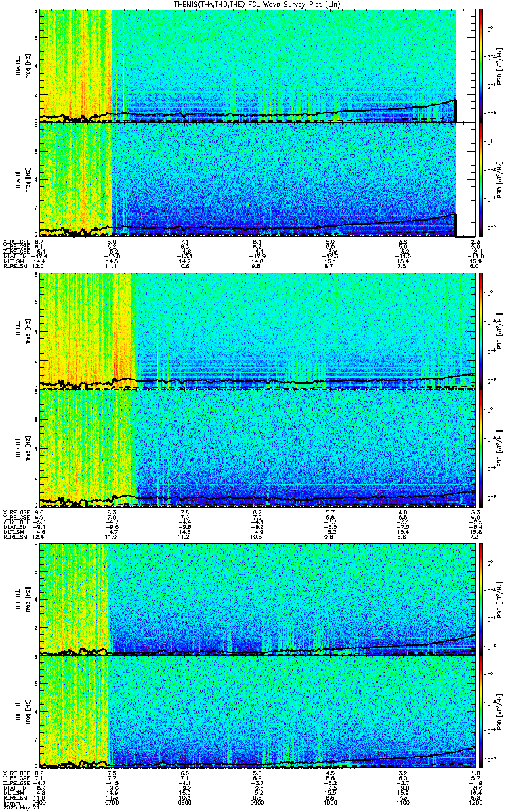
Task: Click the PSD color bar beside THE B-perp panel
Action: [481, 600]
